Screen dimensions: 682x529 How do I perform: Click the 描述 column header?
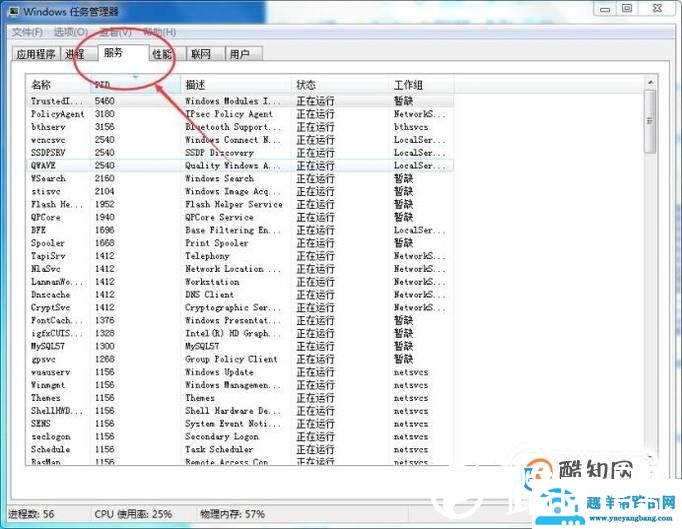235,85
